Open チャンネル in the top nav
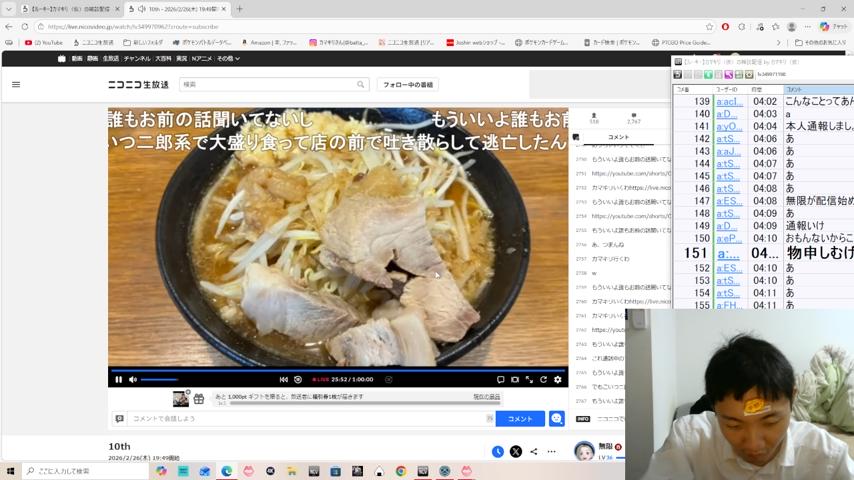Screen dimensions: 854x480 coord(137,58)
